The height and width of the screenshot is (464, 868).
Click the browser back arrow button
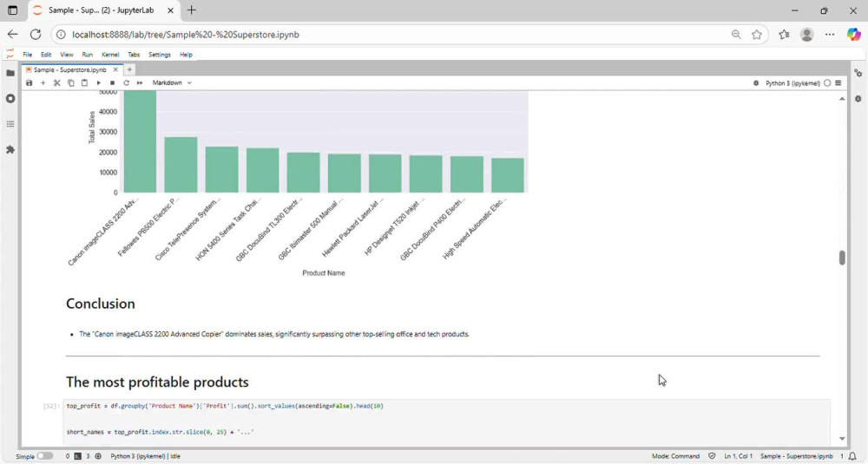13,35
